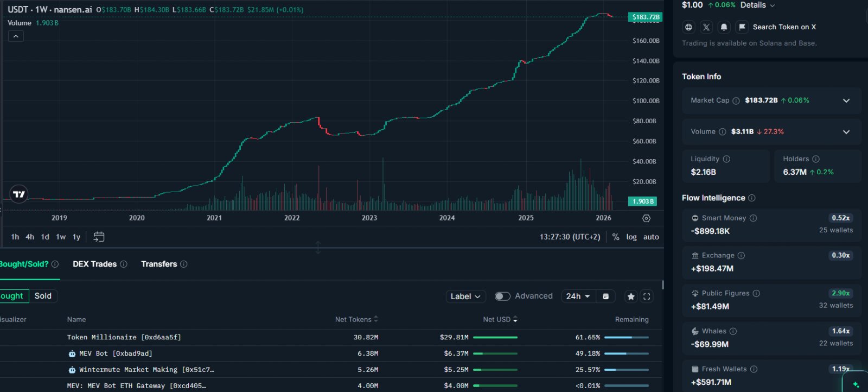Open the X social profile icon
The image size is (868, 392).
pyautogui.click(x=706, y=27)
